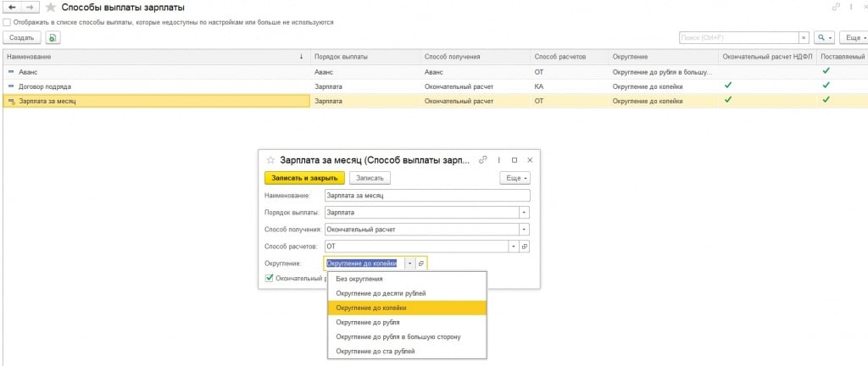Screen dimensions: 868x366
Task: Click the green copy-document icon beside Создать
Action: pyautogui.click(x=53, y=38)
